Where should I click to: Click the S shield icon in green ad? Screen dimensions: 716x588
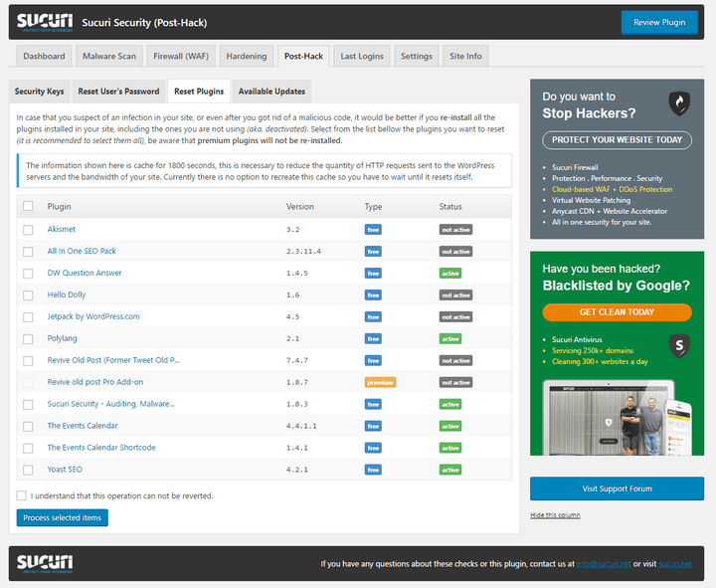tap(679, 346)
